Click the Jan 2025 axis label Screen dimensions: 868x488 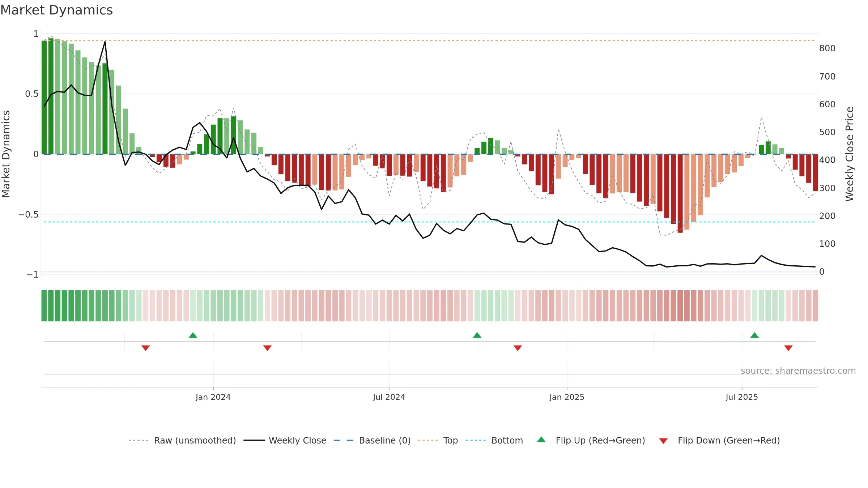click(x=567, y=397)
